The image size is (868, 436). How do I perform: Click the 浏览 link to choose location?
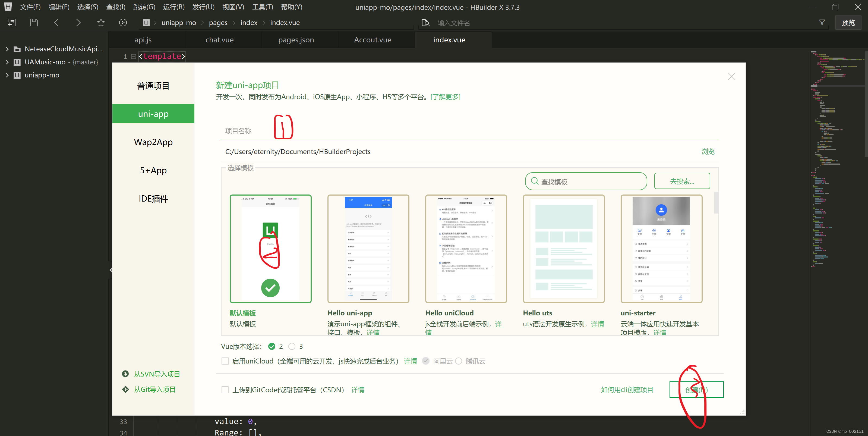tap(708, 151)
